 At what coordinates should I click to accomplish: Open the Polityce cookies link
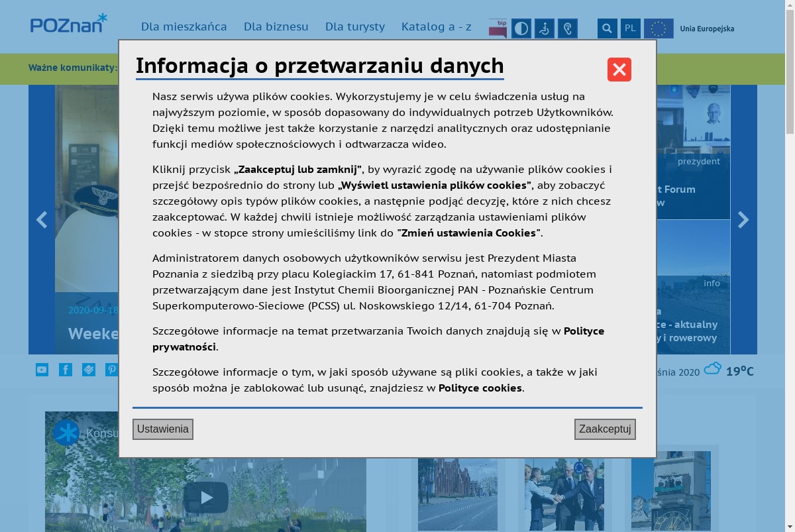[x=480, y=388]
